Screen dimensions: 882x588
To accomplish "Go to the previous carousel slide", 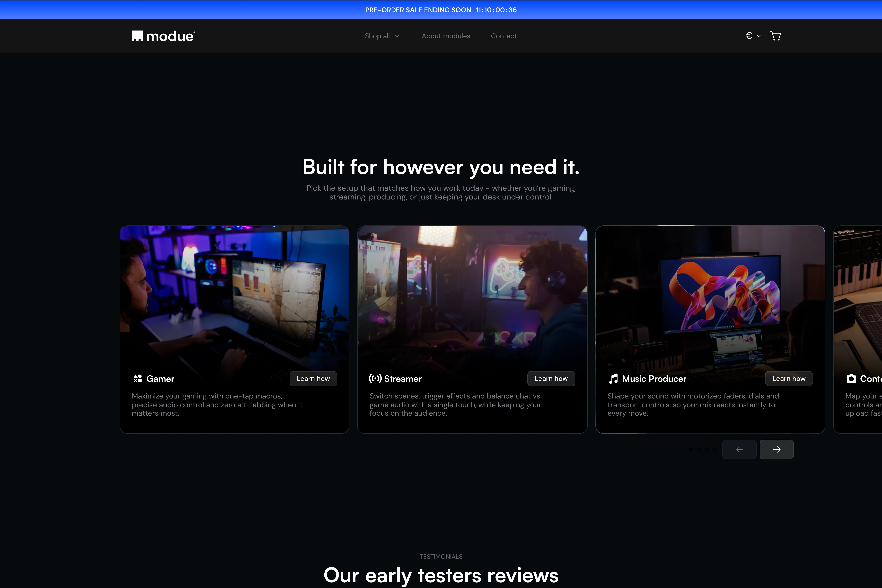I will (740, 449).
